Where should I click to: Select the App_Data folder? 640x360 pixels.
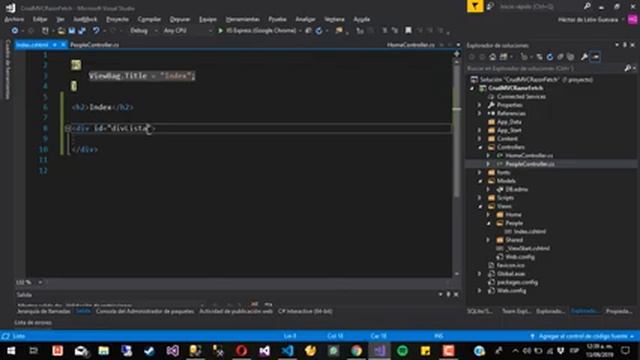[509, 122]
